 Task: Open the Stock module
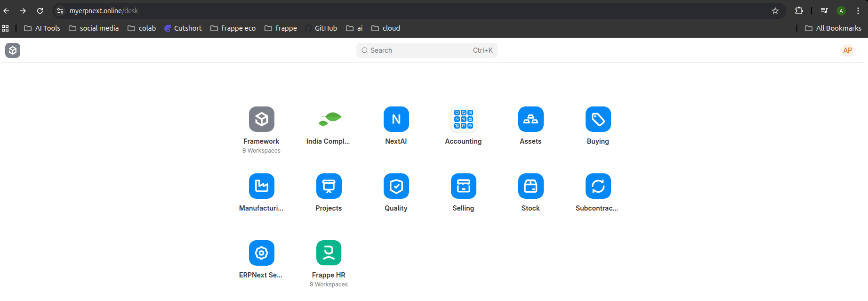[530, 186]
